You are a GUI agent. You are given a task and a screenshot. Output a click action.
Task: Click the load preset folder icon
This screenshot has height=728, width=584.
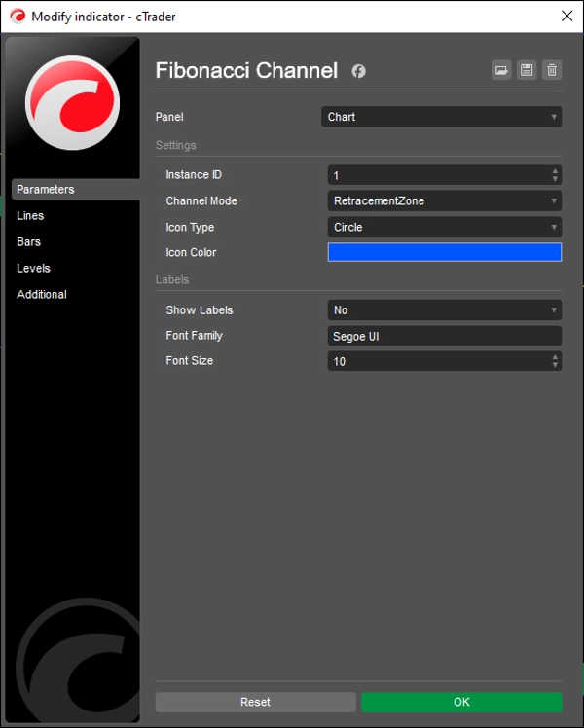click(501, 70)
